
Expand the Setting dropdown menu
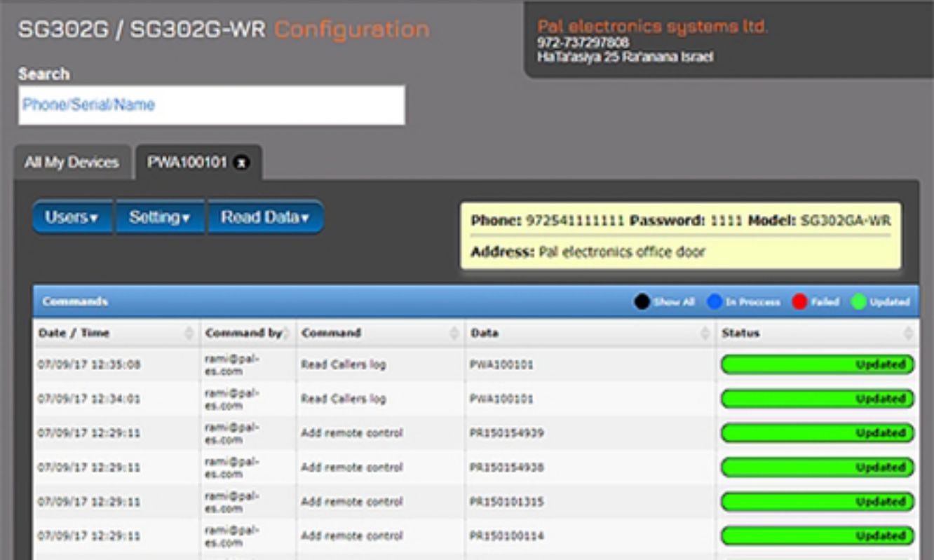tap(159, 218)
